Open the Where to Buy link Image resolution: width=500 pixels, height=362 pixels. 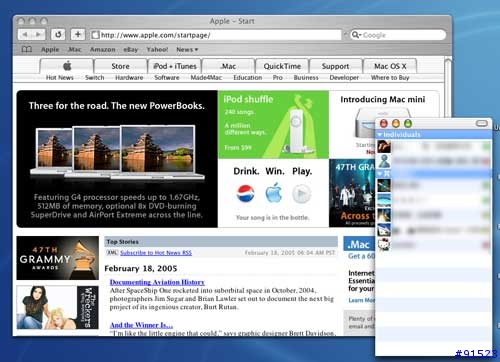tap(390, 77)
